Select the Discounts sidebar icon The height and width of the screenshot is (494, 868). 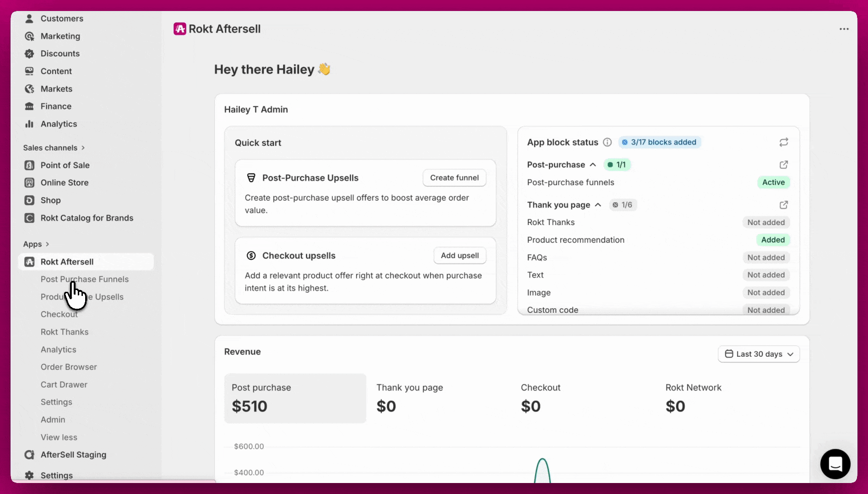click(x=29, y=54)
